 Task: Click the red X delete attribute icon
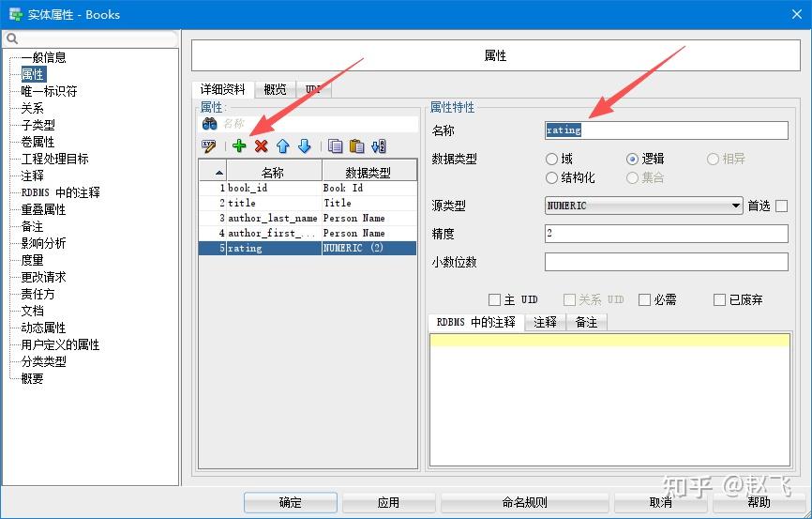pos(261,146)
